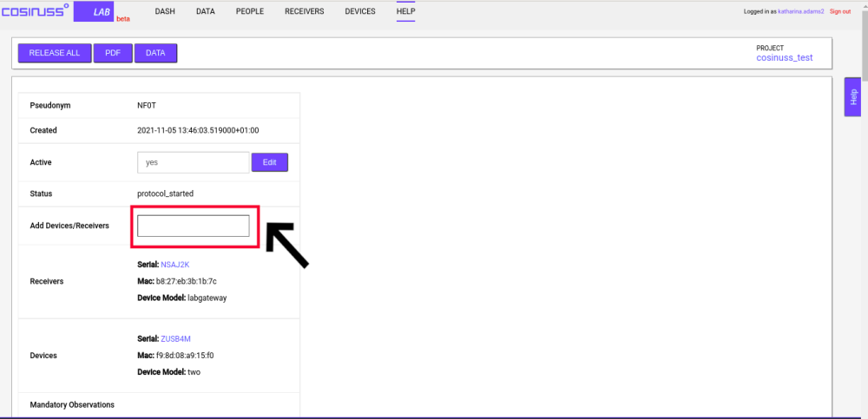Image resolution: width=868 pixels, height=419 pixels.
Task: Open the DASH menu item
Action: click(x=165, y=11)
